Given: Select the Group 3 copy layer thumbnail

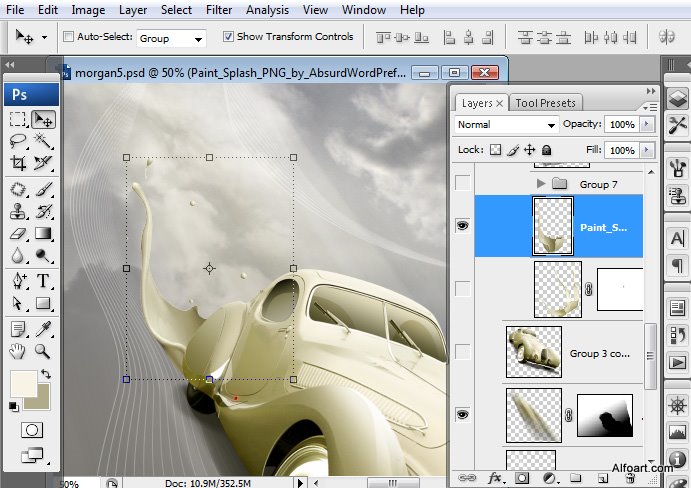Looking at the screenshot, I should [x=533, y=351].
